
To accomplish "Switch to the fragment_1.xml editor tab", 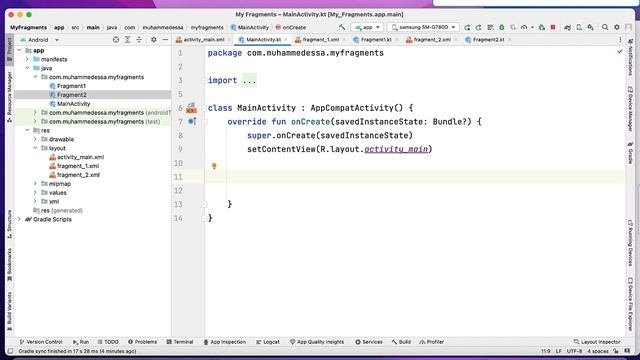I will click(x=320, y=40).
